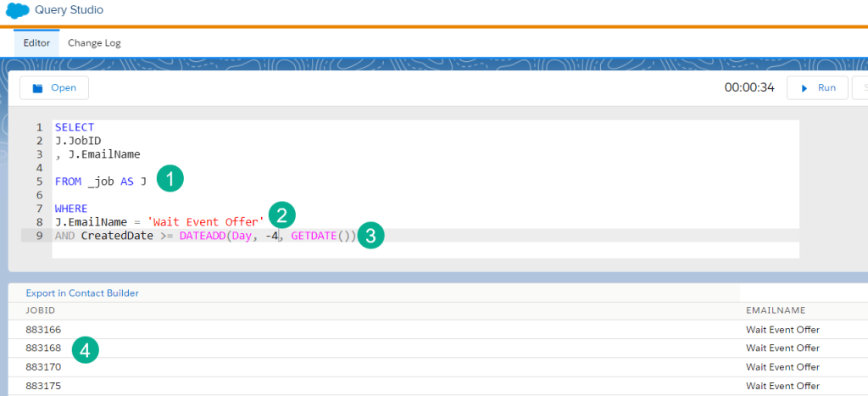Click the FROM _job AS J line
Viewport: 868px width, 396px height.
pyautogui.click(x=101, y=181)
